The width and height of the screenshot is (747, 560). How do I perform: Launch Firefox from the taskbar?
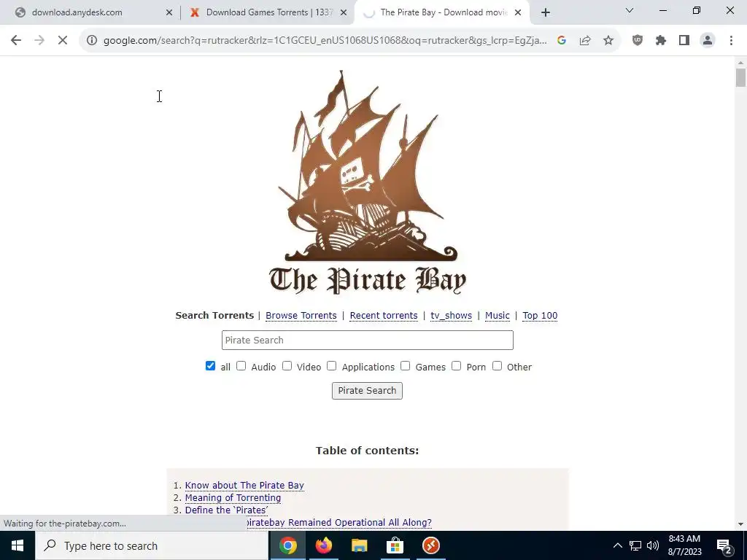click(324, 545)
